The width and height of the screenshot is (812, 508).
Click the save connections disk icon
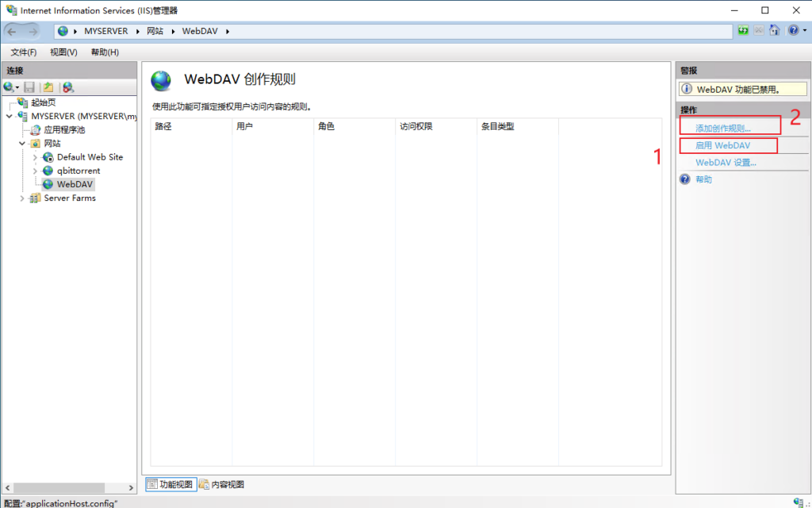pyautogui.click(x=29, y=87)
